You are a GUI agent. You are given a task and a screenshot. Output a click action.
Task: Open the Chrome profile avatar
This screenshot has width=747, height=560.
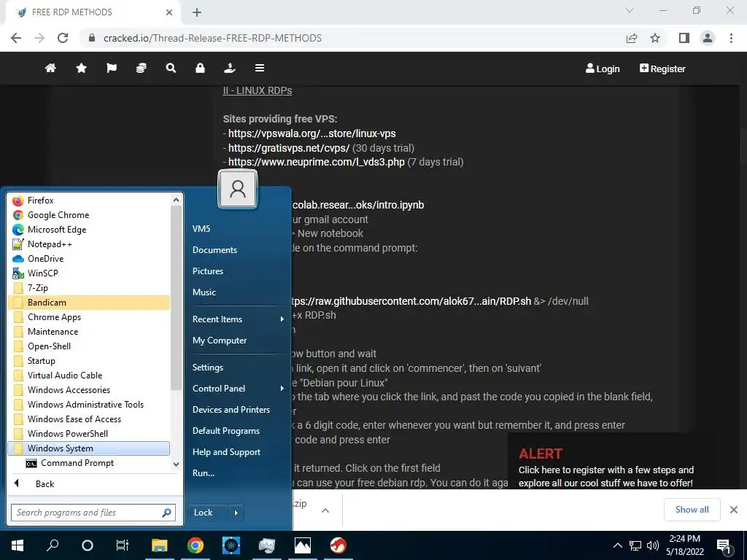[x=708, y=38]
